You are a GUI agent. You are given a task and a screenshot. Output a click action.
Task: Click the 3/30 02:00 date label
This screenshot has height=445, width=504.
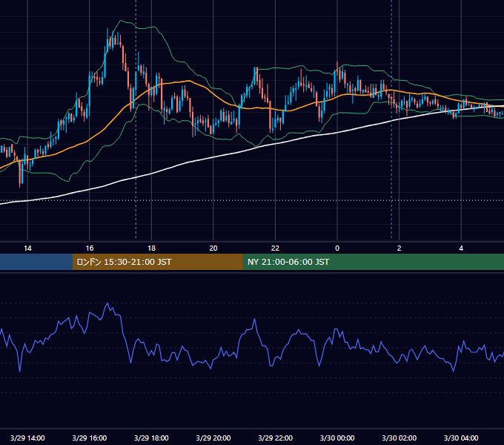point(399,438)
